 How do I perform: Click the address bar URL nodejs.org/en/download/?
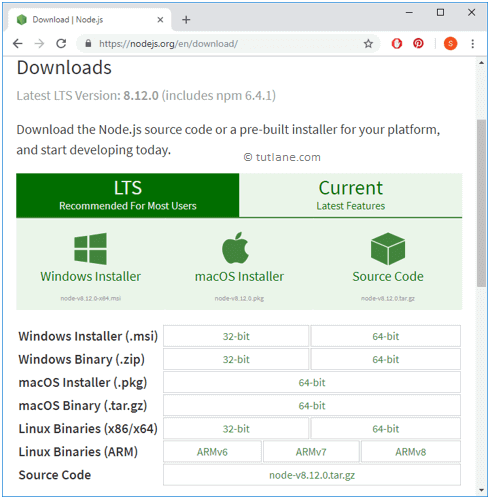pos(168,44)
